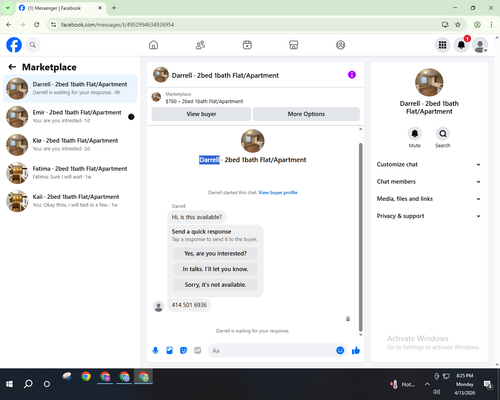Click the More Options button
The height and width of the screenshot is (400, 500).
306,114
